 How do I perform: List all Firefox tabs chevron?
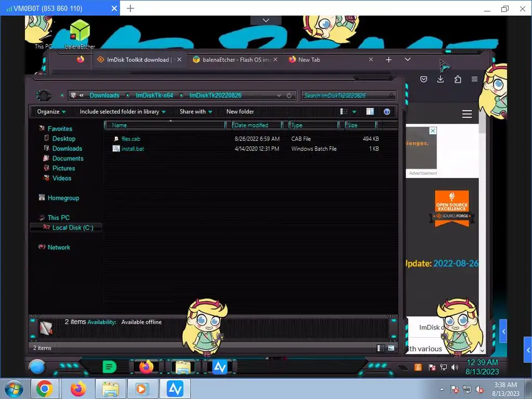pos(407,59)
